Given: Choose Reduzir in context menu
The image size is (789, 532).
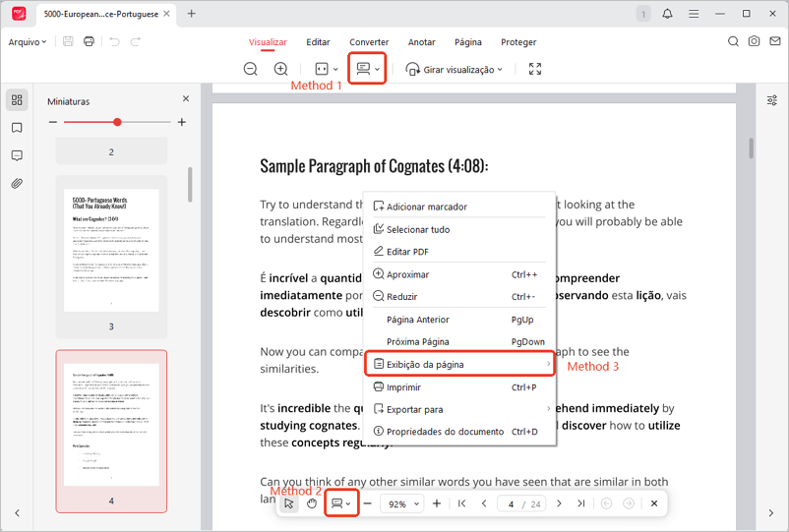Looking at the screenshot, I should tap(459, 297).
